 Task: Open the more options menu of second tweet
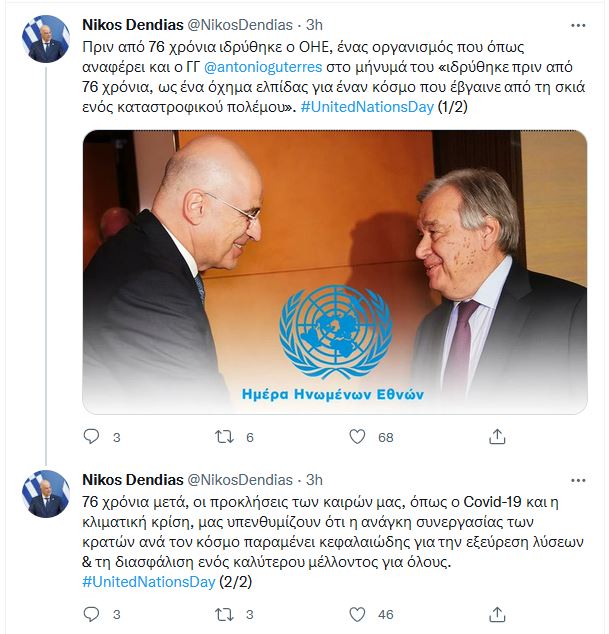pos(578,480)
